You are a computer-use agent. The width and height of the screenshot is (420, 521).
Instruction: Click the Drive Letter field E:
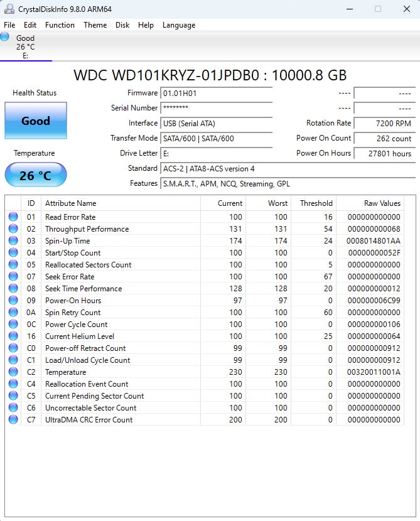pos(217,154)
